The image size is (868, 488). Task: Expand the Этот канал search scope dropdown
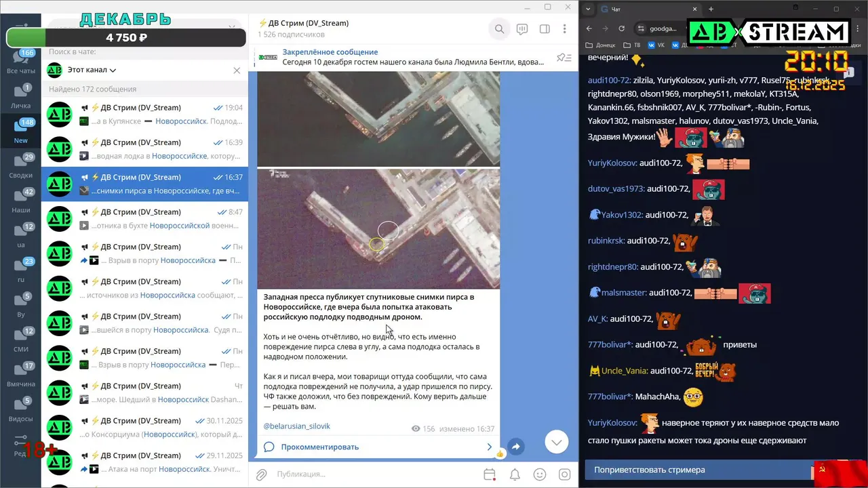(x=92, y=70)
